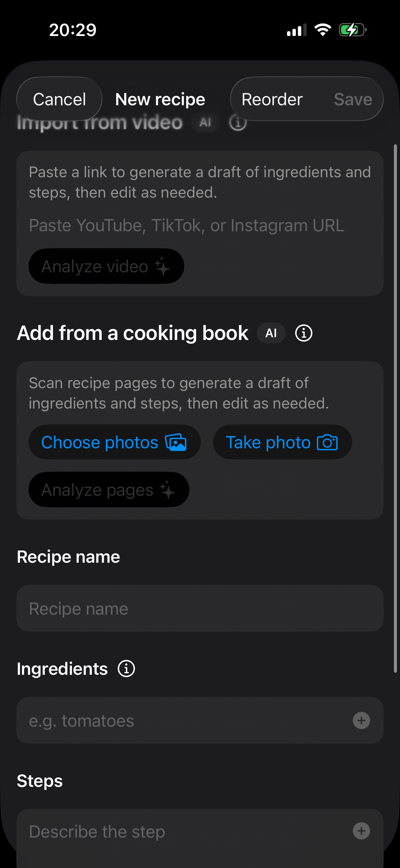Tap the Ingredients info icon
This screenshot has width=400, height=868.
[x=126, y=669]
